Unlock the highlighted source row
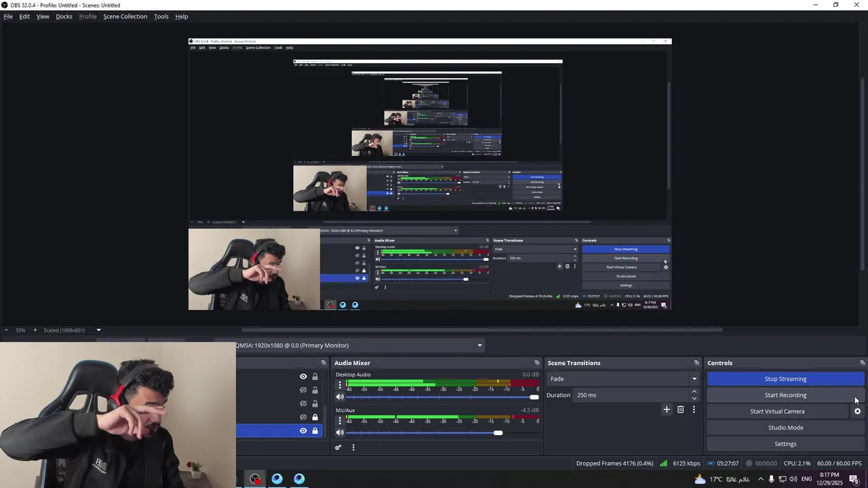 pyautogui.click(x=315, y=431)
